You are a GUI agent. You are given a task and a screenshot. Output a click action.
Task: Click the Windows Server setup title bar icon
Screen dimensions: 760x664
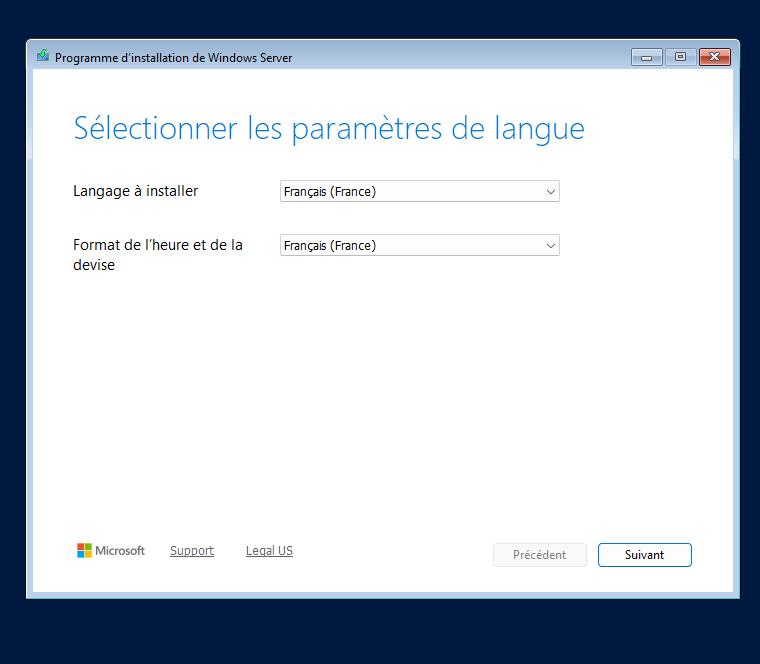[x=43, y=56]
